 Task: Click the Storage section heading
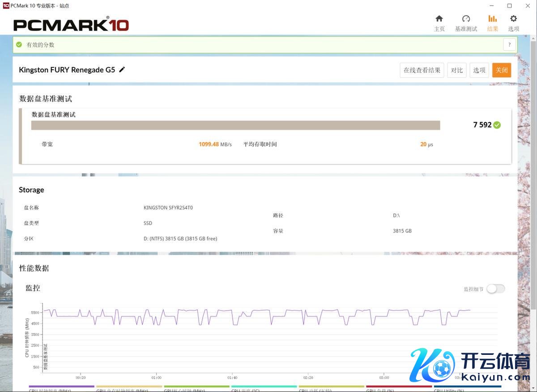pos(31,190)
